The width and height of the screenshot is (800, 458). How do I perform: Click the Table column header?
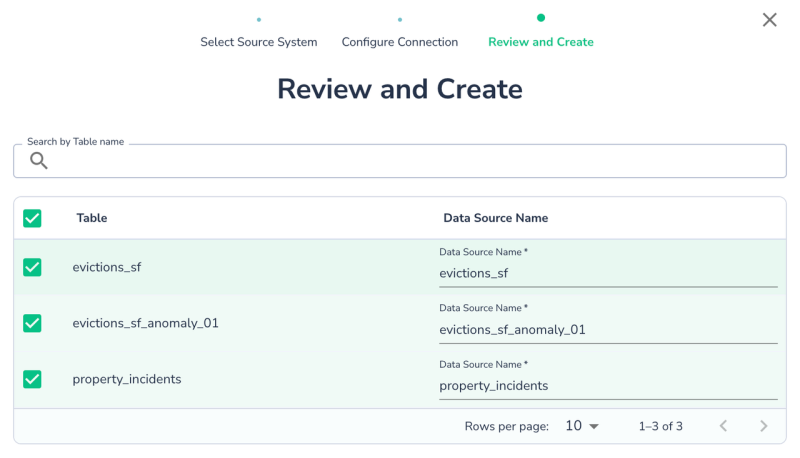(x=92, y=218)
